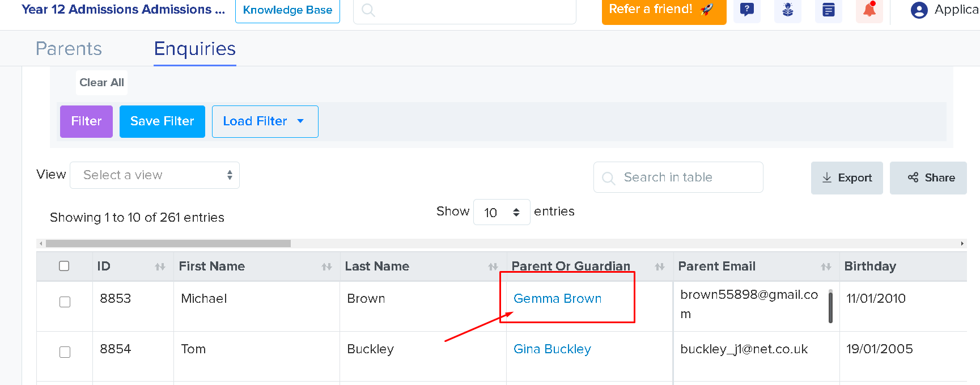Viewport: 980px width, 385px height.
Task: Click the notification bell icon
Action: point(869,10)
